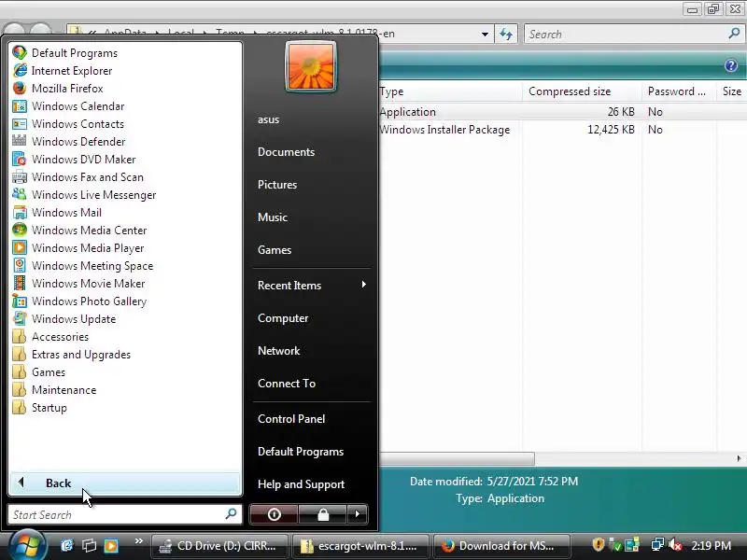The height and width of the screenshot is (560, 747).
Task: Open Network from Start menu
Action: click(x=278, y=351)
